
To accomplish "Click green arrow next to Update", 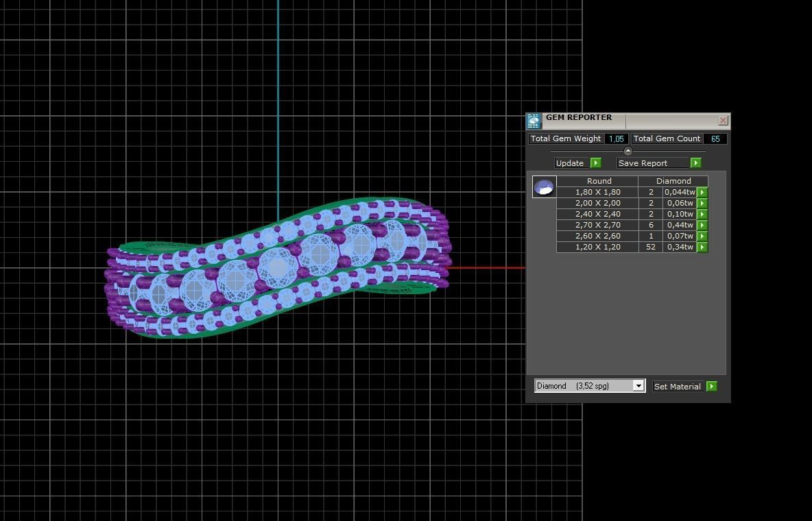I will tap(595, 163).
